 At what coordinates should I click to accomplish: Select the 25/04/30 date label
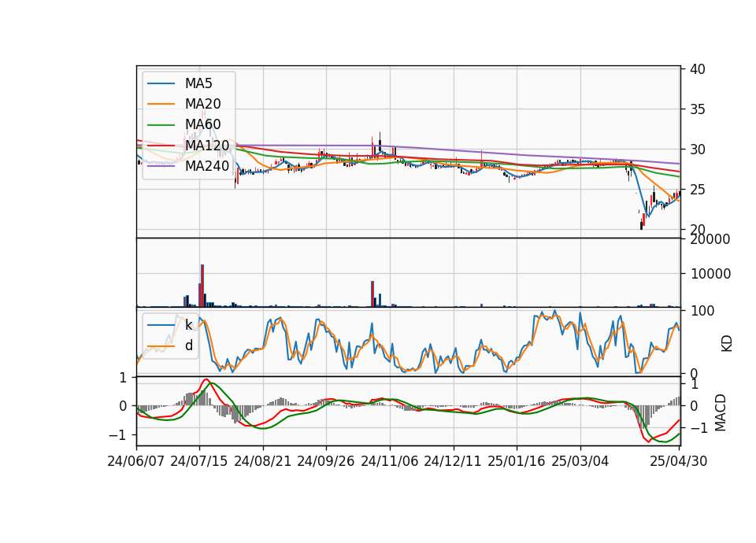679,461
